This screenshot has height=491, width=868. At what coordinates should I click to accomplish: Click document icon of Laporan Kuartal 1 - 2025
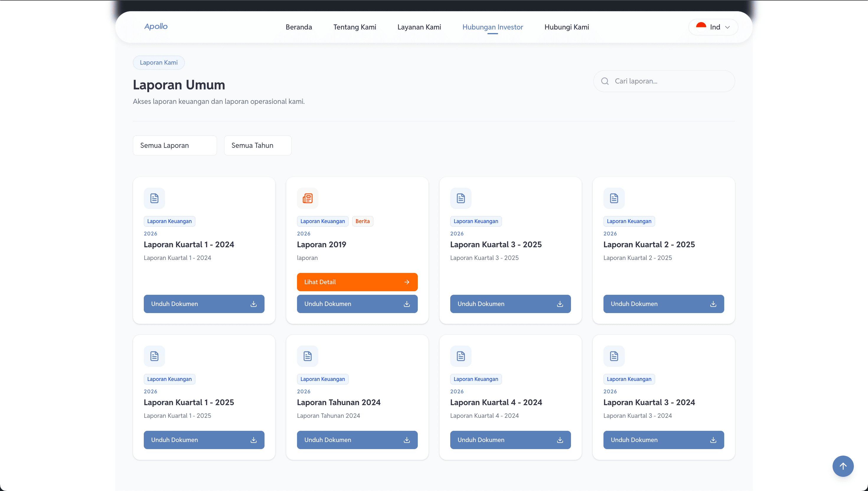(154, 356)
